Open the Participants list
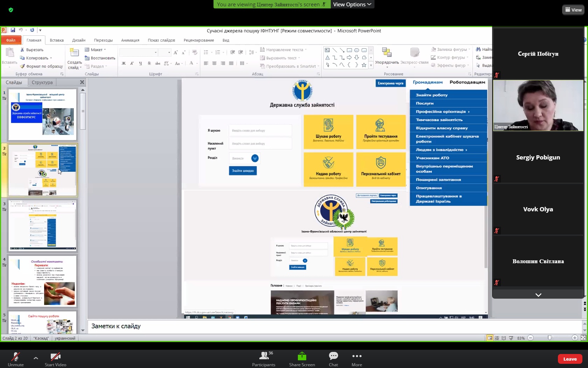The image size is (588, 368). (264, 356)
